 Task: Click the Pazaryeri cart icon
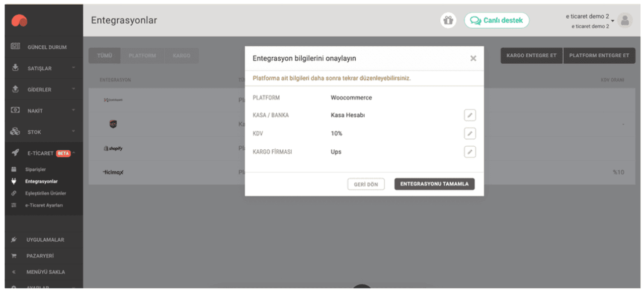[x=15, y=256]
